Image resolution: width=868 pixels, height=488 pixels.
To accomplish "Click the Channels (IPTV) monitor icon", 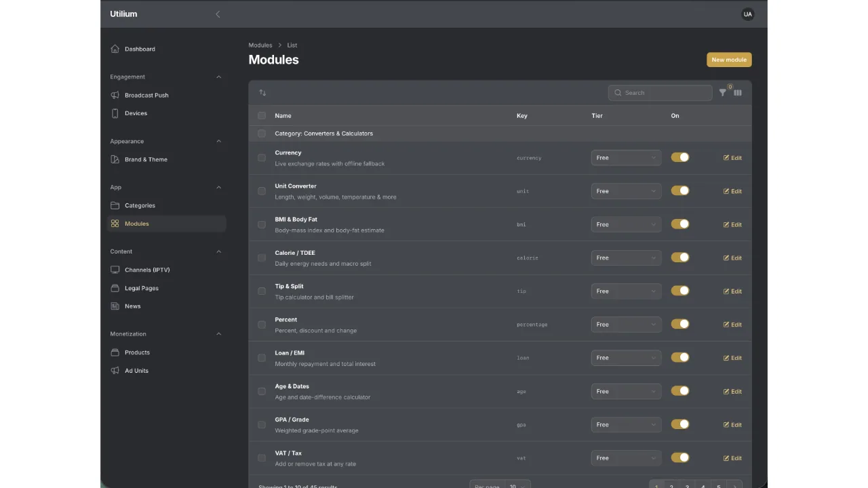I will [x=115, y=270].
